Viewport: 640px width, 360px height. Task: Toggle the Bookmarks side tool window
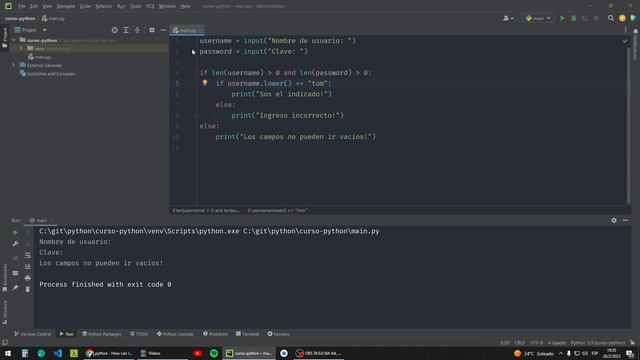[x=4, y=278]
